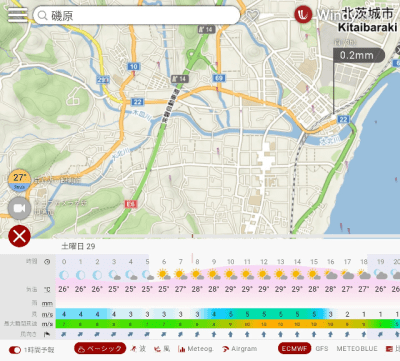Image resolution: width=400 pixels, height=361 pixels.
Task: Select the ベーシック basic forecast tab
Action: coord(100,349)
